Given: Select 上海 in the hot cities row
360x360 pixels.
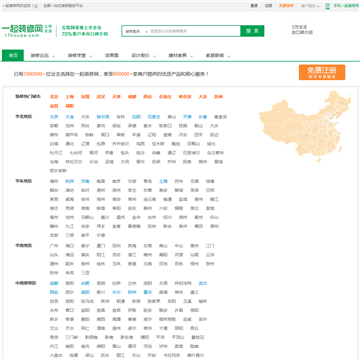Looking at the screenshot, I should [x=70, y=97].
